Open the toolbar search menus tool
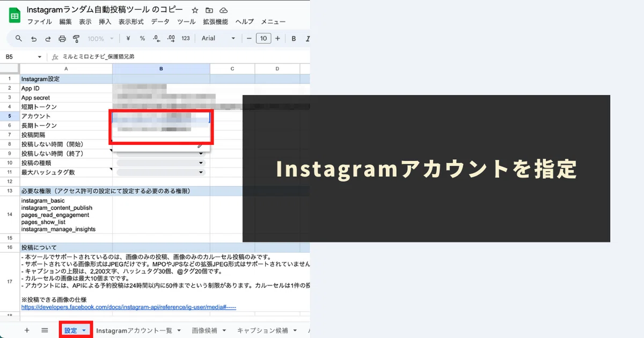The image size is (644, 338). click(19, 39)
